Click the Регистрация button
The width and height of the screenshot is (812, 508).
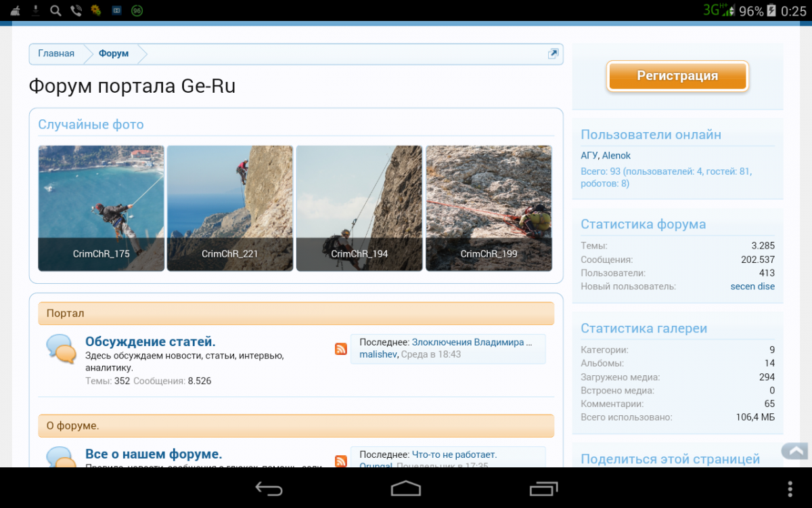[x=677, y=76]
